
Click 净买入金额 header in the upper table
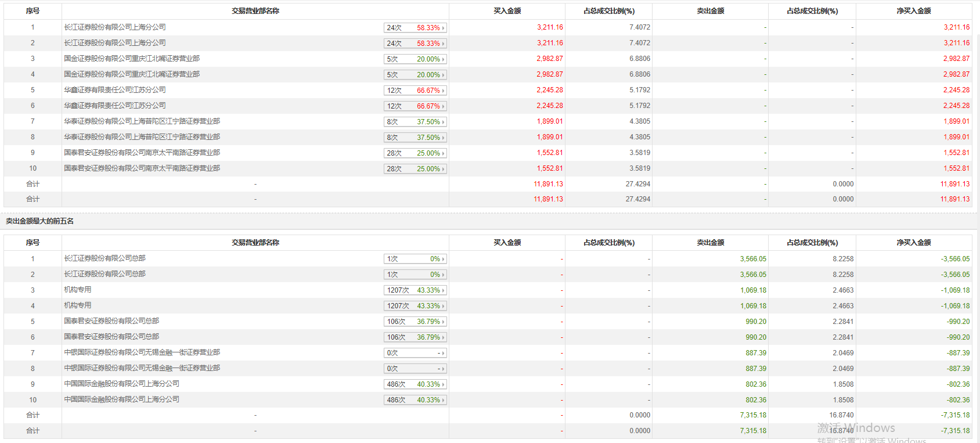tap(914, 11)
